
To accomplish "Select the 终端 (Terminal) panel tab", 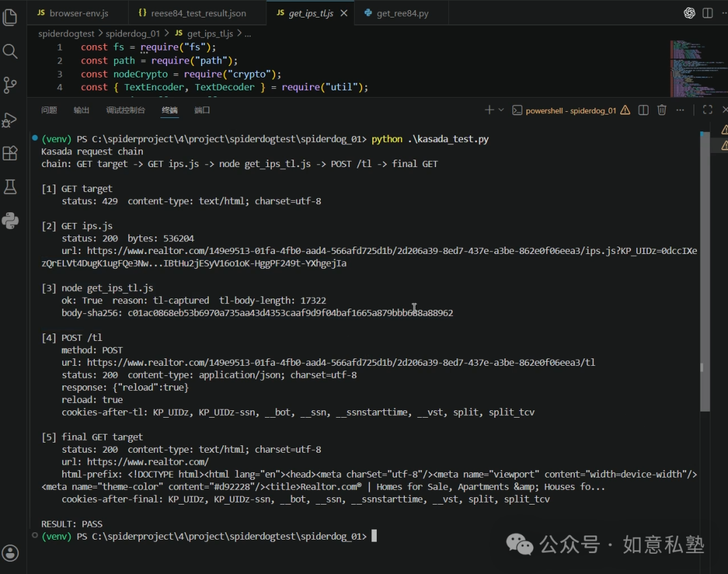I will pos(169,110).
